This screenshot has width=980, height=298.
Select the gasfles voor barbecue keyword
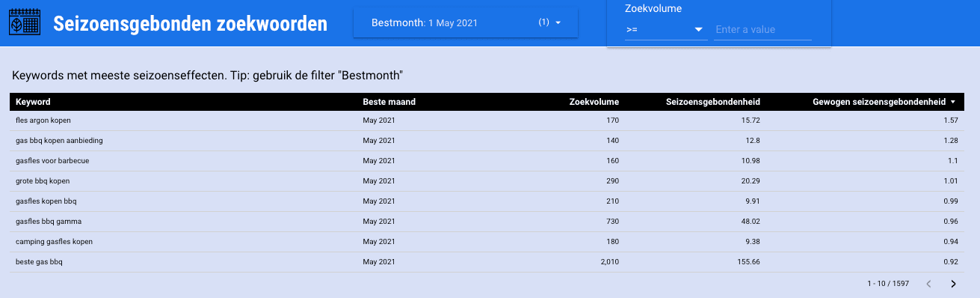point(48,161)
